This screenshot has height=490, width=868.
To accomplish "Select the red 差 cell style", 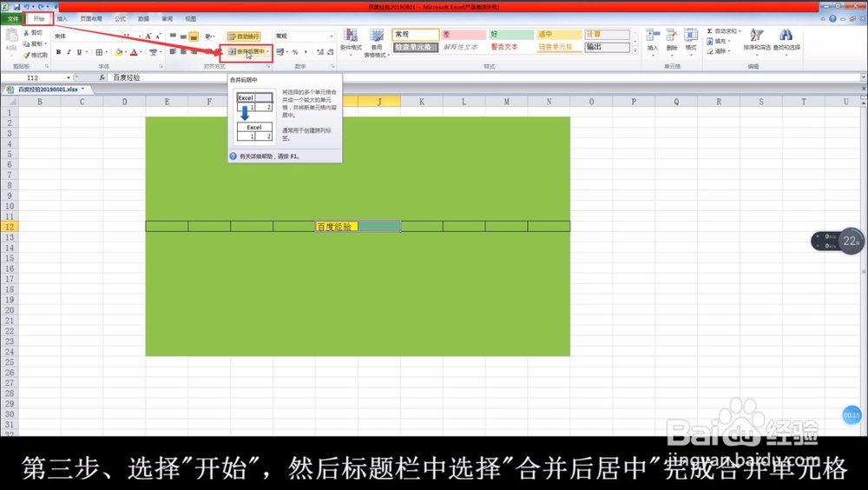I will tap(464, 35).
